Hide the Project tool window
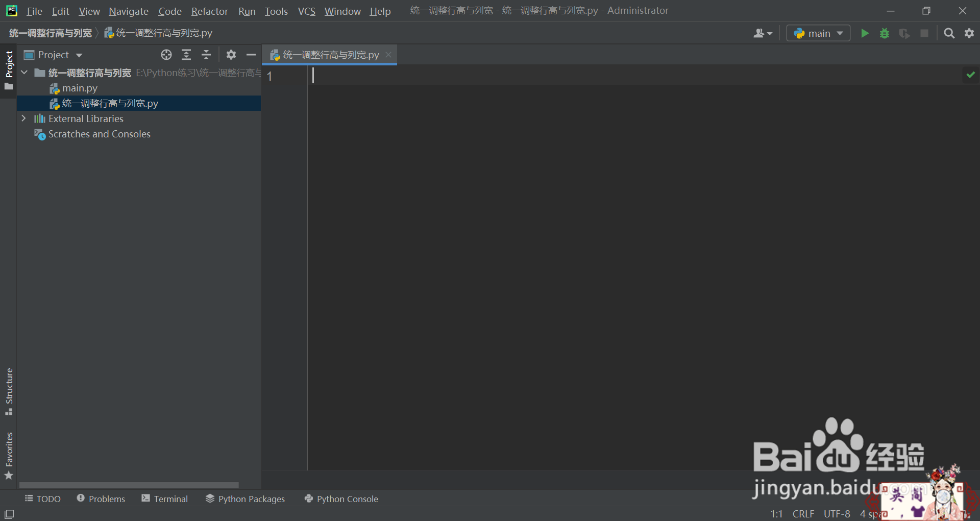The height and width of the screenshot is (521, 980). click(251, 55)
